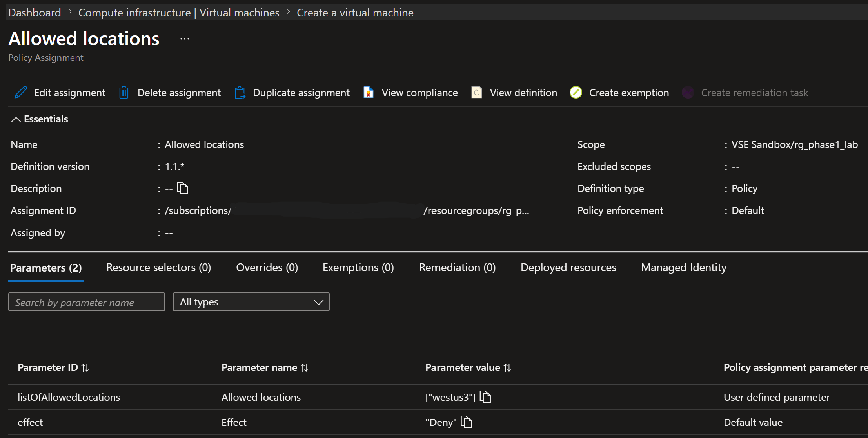Copy the Description value with copy icon
This screenshot has height=438, width=868.
pyautogui.click(x=182, y=188)
